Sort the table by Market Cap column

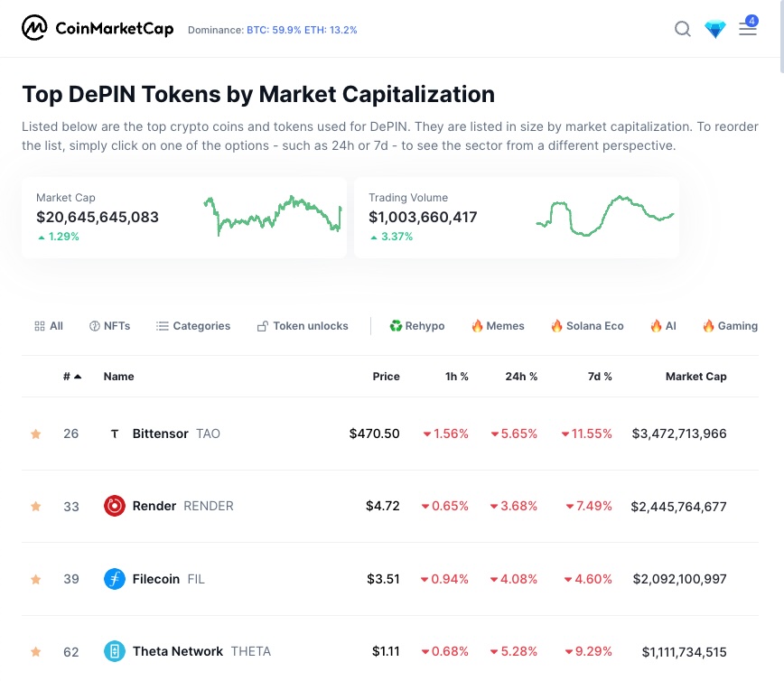point(696,377)
